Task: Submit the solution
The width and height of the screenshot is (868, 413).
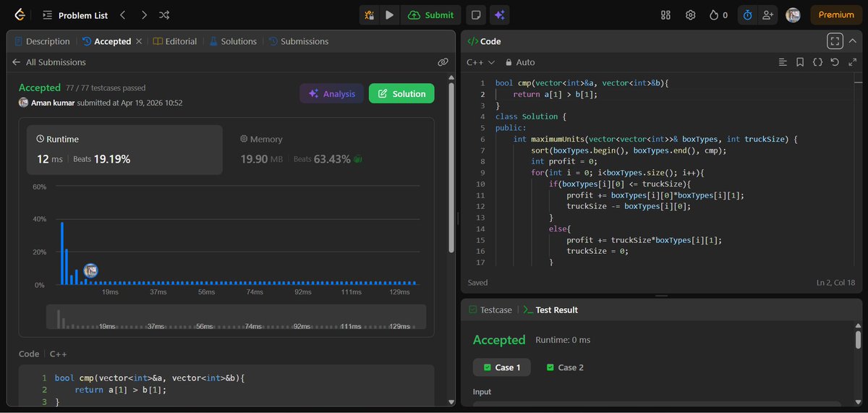Action: click(431, 15)
